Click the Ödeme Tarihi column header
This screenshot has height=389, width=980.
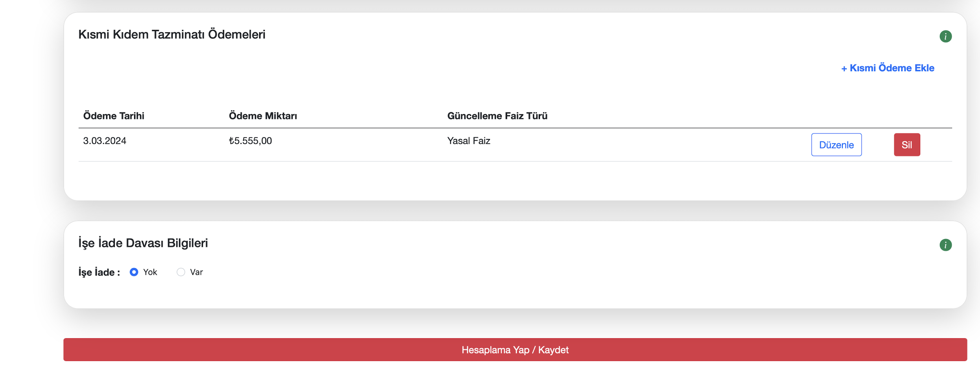tap(114, 116)
